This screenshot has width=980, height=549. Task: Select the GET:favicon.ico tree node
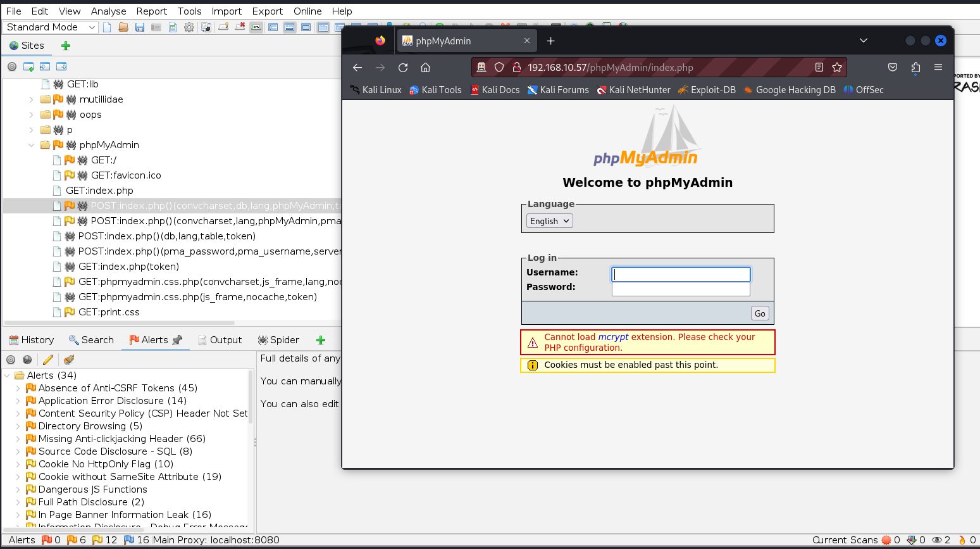click(126, 175)
